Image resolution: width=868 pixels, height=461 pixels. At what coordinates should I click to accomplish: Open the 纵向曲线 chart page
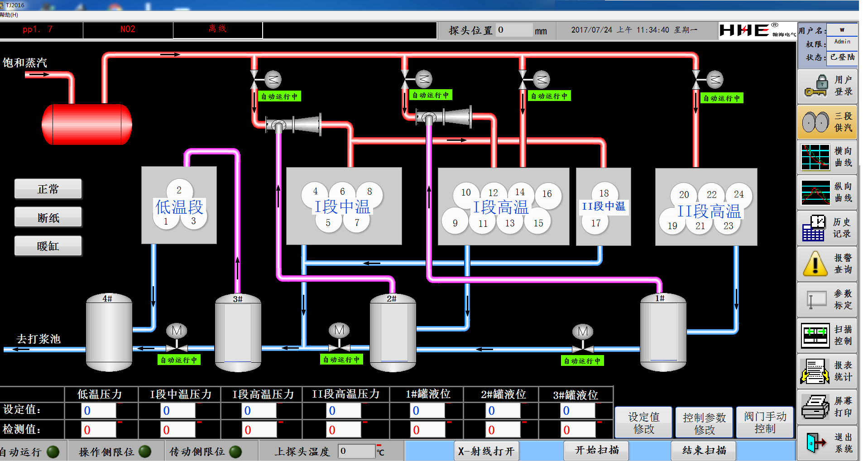(x=827, y=192)
